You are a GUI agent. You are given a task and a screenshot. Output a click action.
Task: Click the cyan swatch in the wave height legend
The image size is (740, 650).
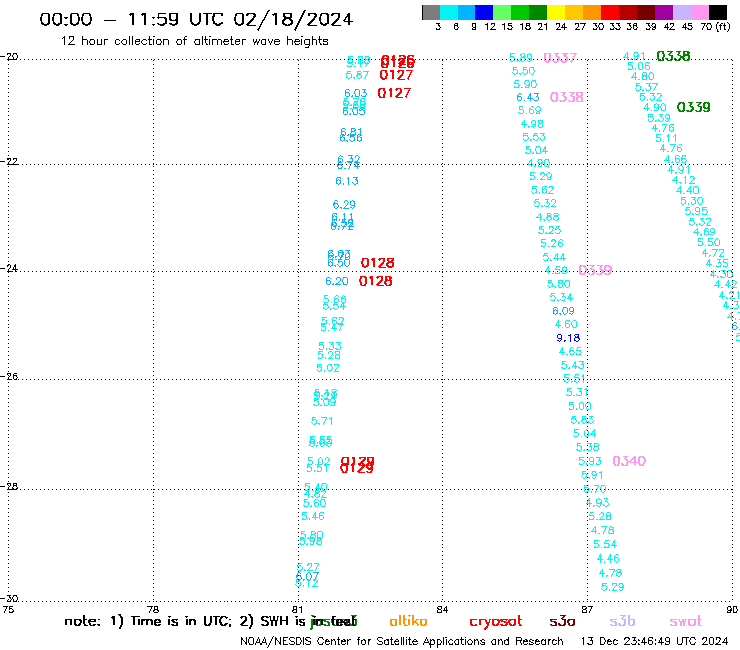pyautogui.click(x=448, y=13)
